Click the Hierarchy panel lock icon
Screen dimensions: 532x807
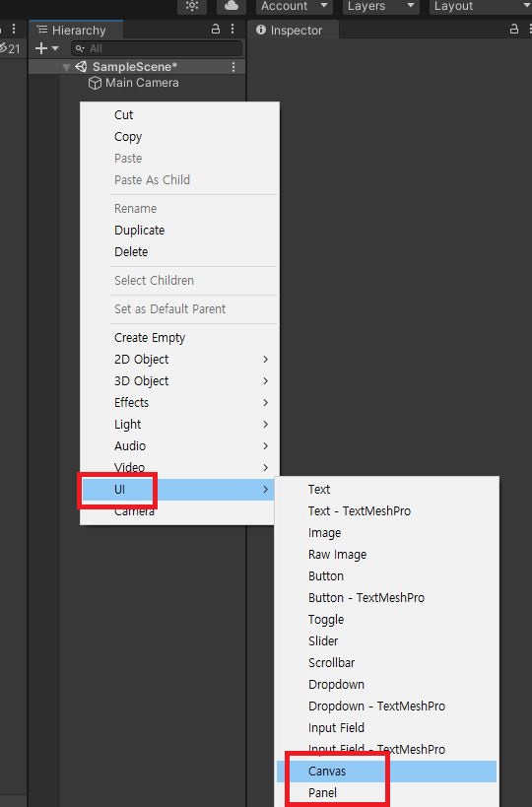pyautogui.click(x=216, y=30)
